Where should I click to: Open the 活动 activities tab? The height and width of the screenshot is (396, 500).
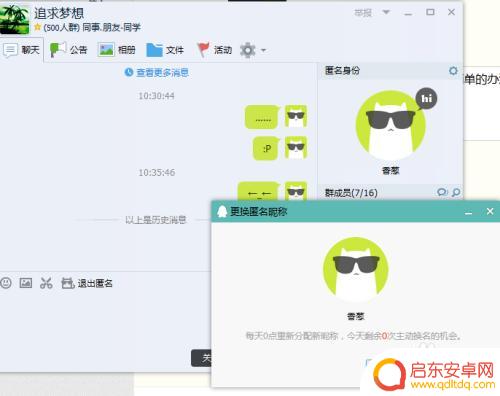[x=214, y=50]
